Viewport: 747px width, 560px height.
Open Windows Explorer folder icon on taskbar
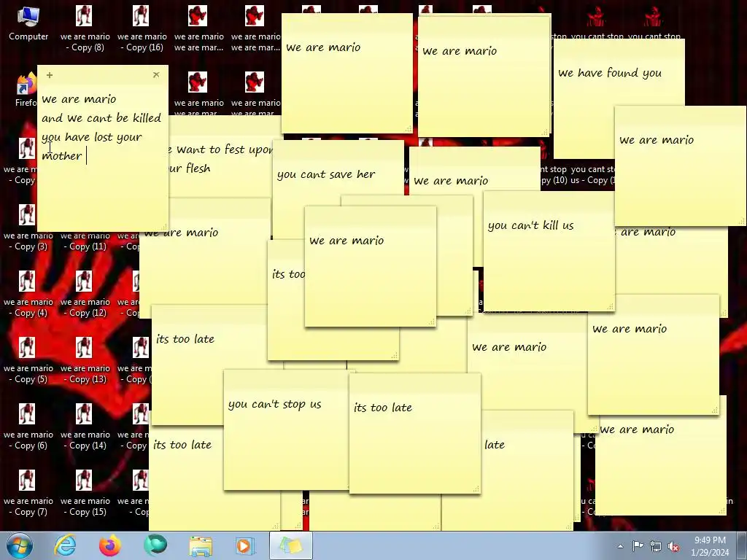point(201,545)
